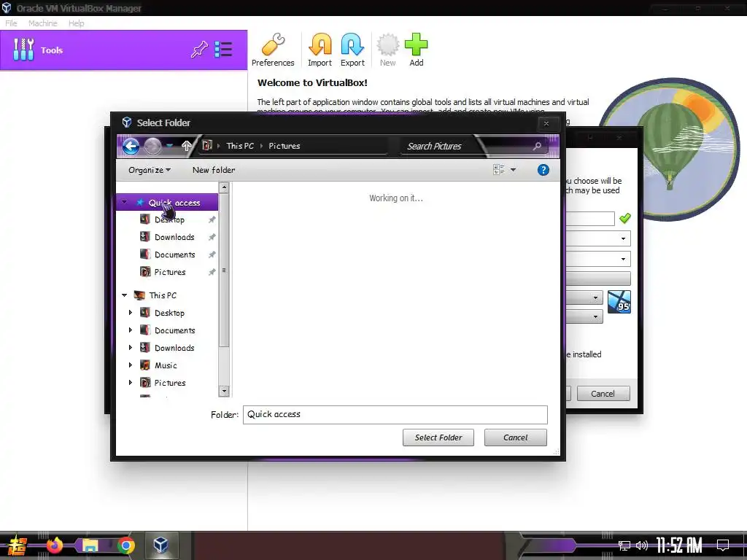
Task: Open File Explorer from taskbar
Action: pos(90,545)
